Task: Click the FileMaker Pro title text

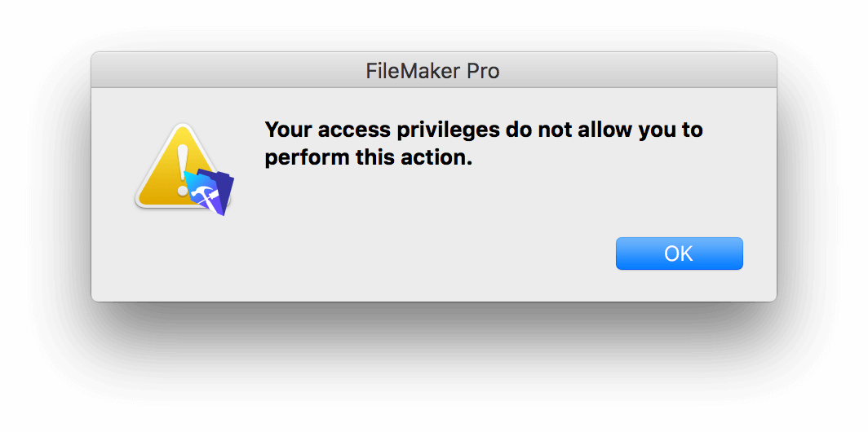Action: 433,72
